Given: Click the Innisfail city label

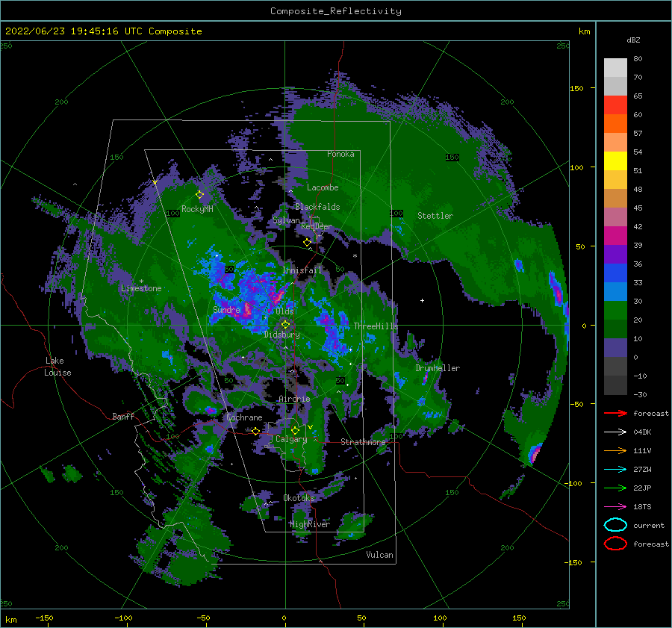Looking at the screenshot, I should pyautogui.click(x=302, y=270).
